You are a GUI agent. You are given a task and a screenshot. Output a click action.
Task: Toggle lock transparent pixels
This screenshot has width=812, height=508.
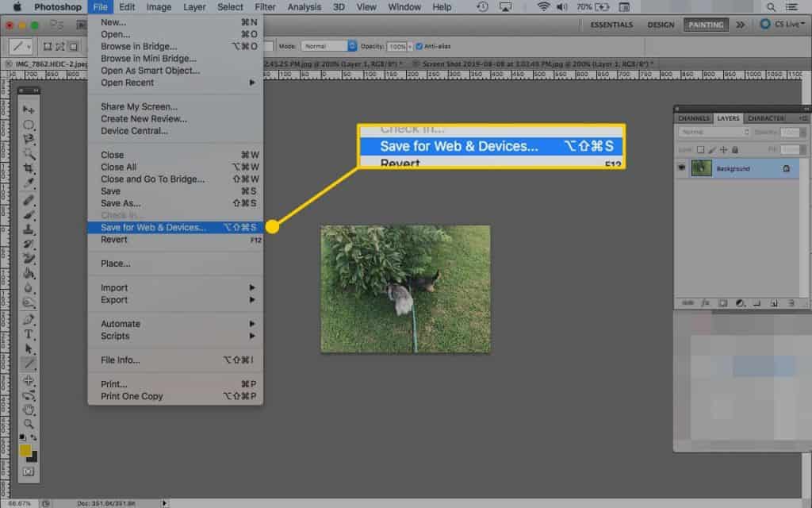[700, 150]
